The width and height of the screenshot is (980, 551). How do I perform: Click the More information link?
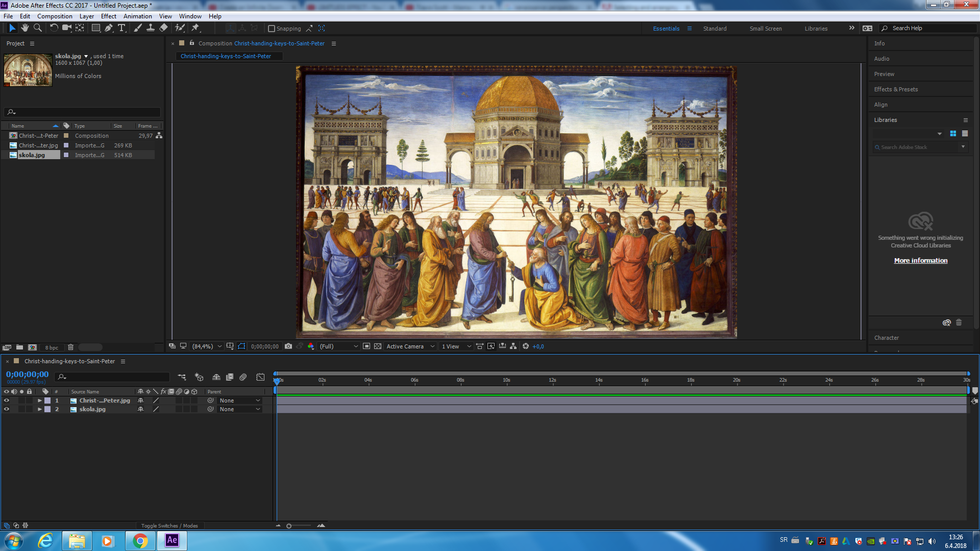pyautogui.click(x=920, y=260)
